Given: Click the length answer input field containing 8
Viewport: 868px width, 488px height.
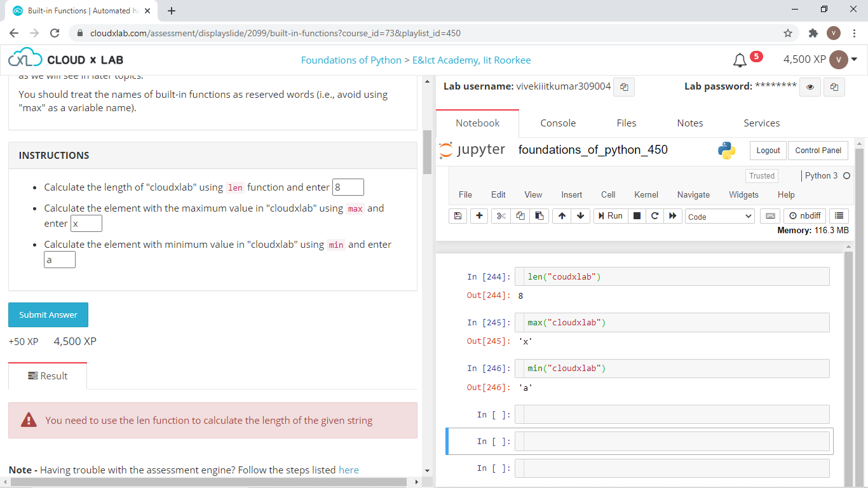Looking at the screenshot, I should (348, 187).
